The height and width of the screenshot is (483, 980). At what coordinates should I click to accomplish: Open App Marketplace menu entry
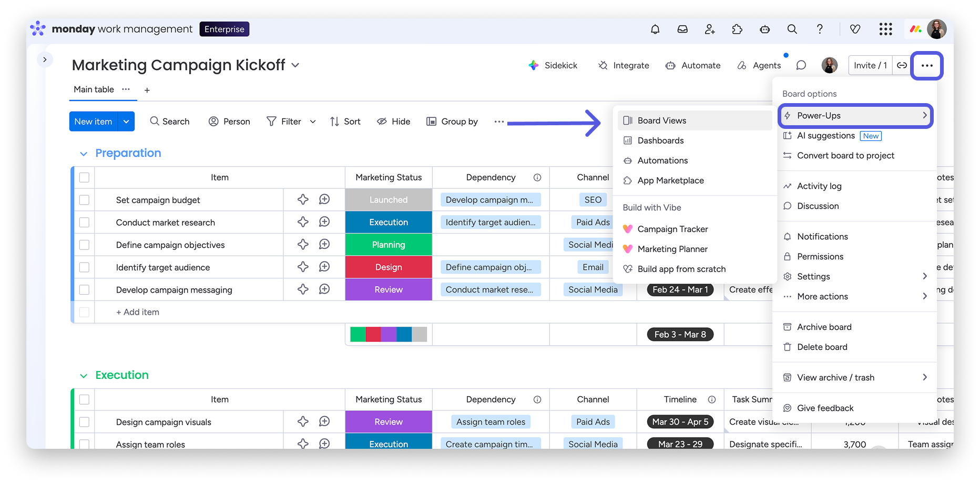click(x=695, y=180)
